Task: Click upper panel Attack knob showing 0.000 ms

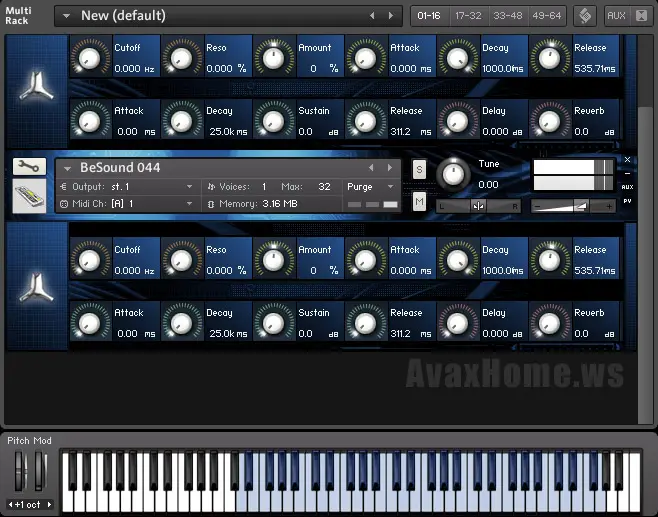Action: [x=366, y=58]
